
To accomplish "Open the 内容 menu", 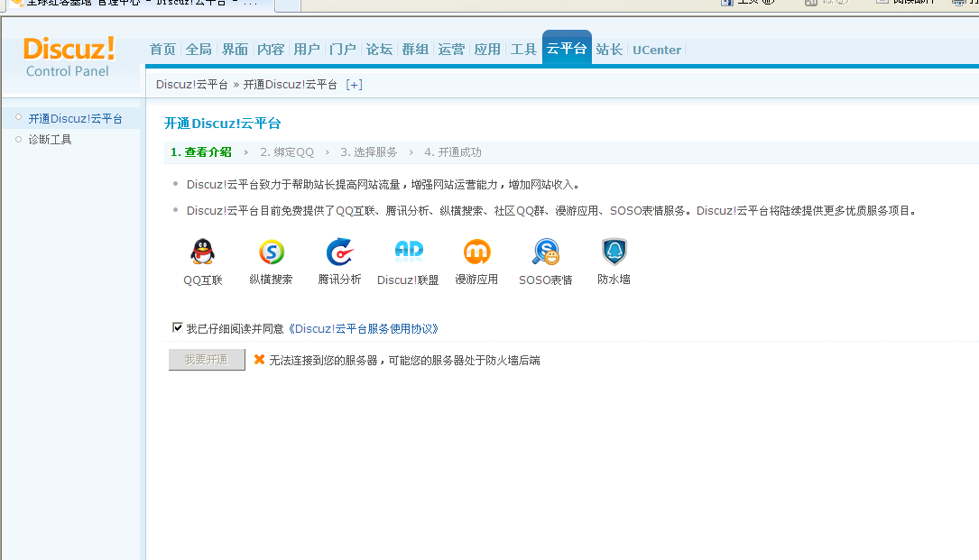I will pyautogui.click(x=271, y=50).
